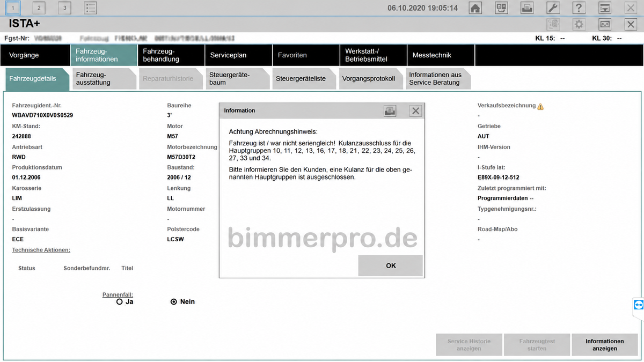Click Karosserie value LIM

tap(17, 198)
